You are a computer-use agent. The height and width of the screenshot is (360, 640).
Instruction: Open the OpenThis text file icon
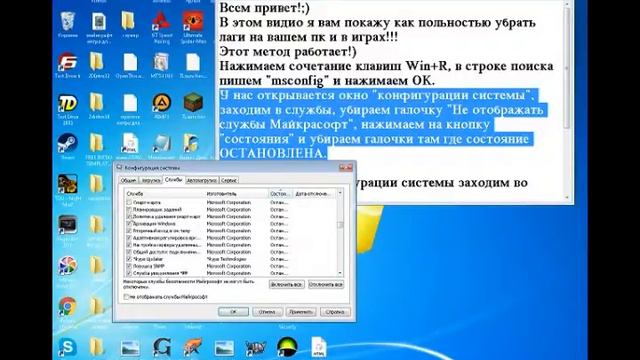click(x=130, y=62)
